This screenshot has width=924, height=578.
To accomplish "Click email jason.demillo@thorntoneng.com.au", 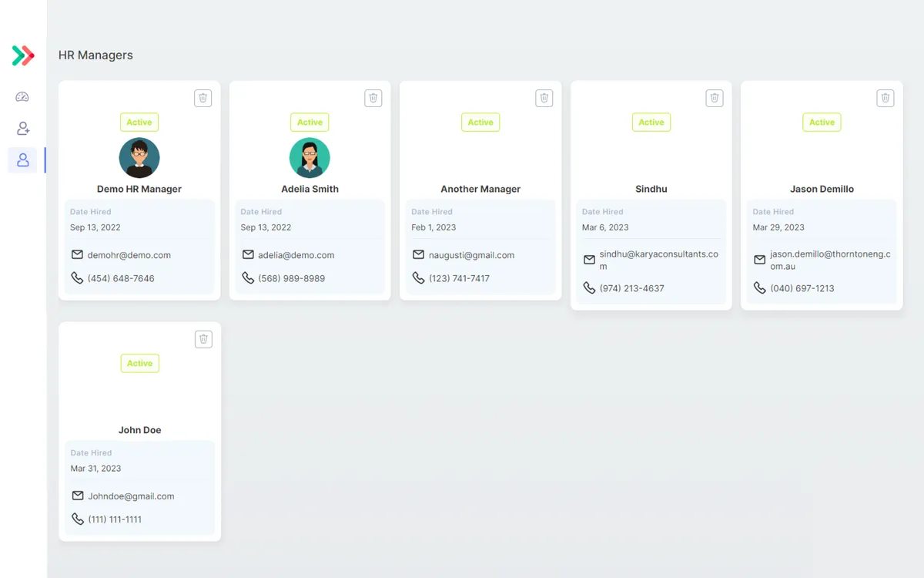I will (x=830, y=260).
